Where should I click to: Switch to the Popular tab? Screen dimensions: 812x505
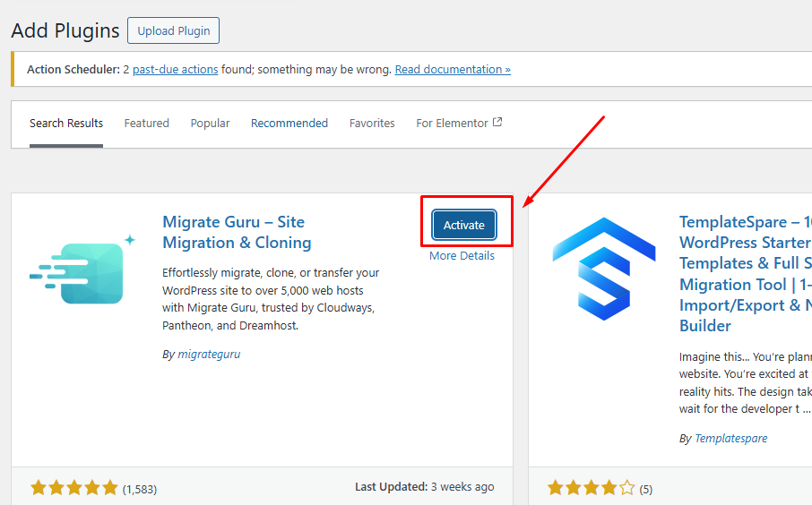tap(211, 124)
